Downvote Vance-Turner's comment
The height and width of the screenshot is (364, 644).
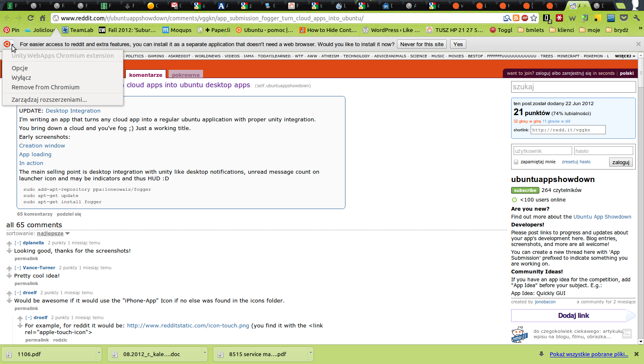9,275
